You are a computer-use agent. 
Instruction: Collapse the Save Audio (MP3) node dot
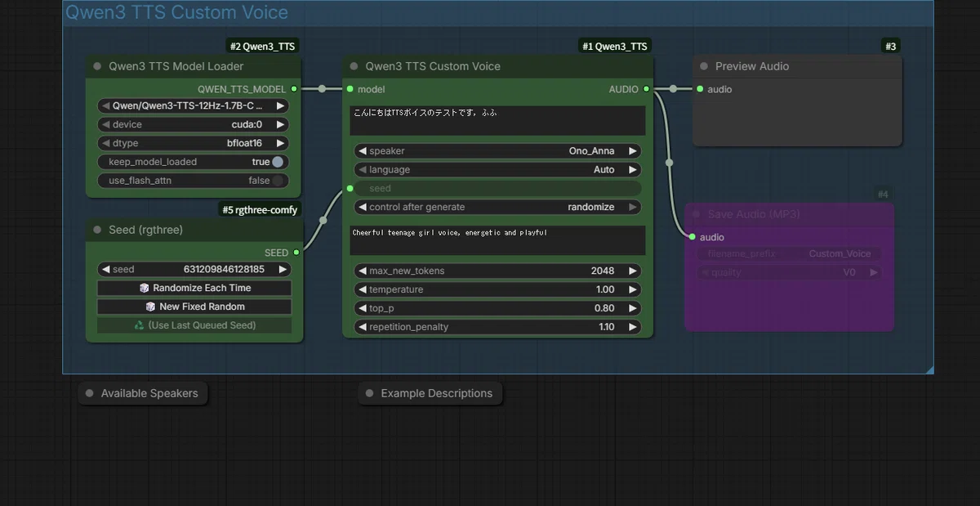[697, 214]
